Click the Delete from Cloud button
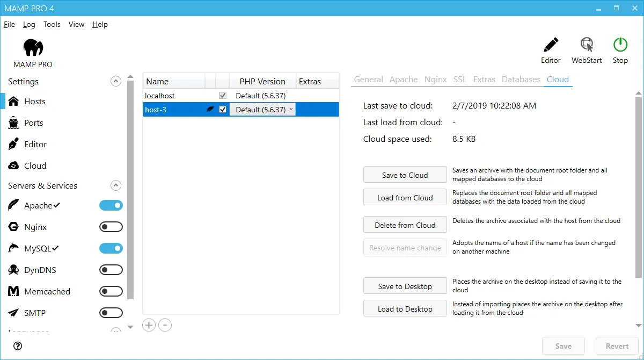Viewport: 644px width, 360px height. (405, 225)
